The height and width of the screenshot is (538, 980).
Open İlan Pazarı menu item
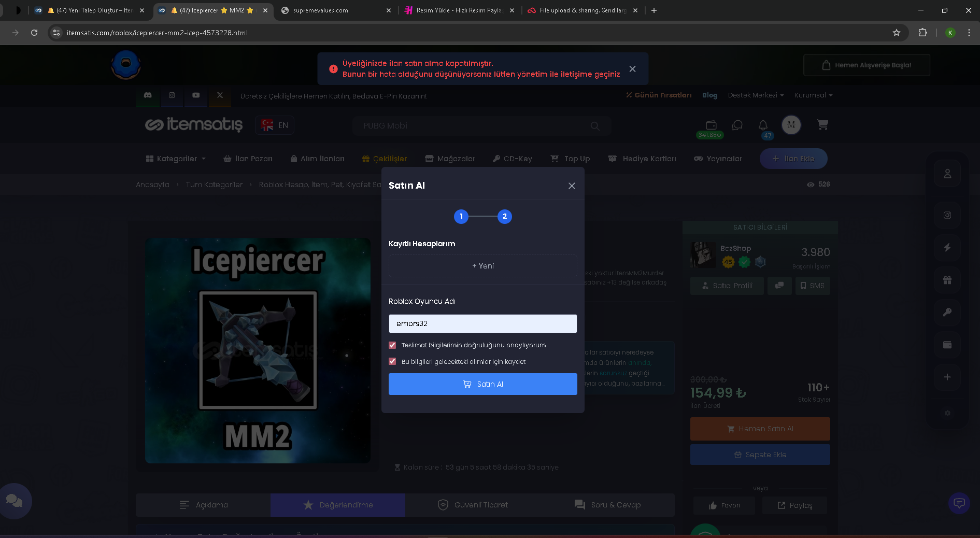pos(248,159)
